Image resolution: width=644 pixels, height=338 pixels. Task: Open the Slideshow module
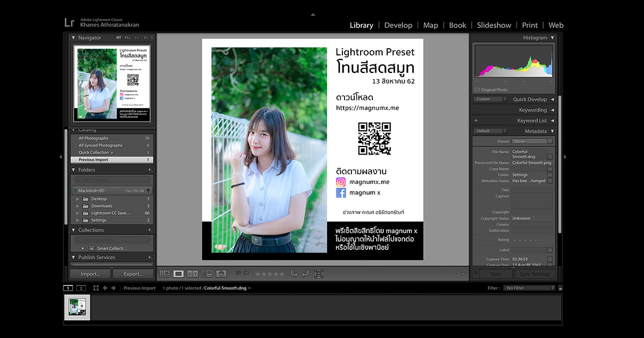494,25
